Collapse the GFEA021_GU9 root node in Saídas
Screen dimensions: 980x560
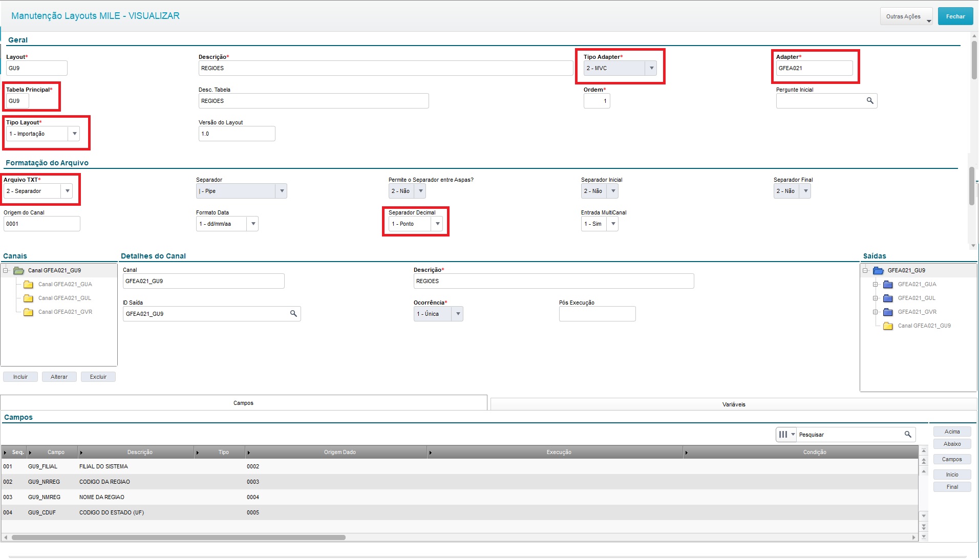865,270
